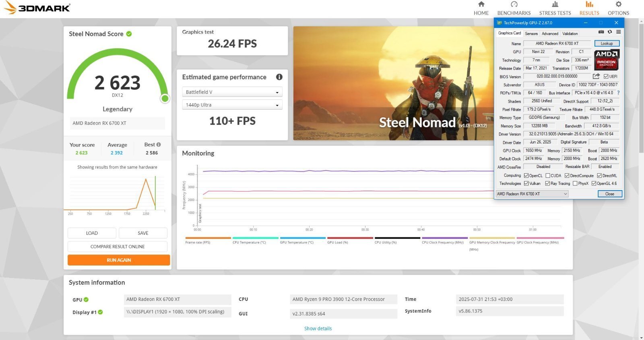
Task: Toggle the DirectML checkbox
Action: (x=599, y=176)
